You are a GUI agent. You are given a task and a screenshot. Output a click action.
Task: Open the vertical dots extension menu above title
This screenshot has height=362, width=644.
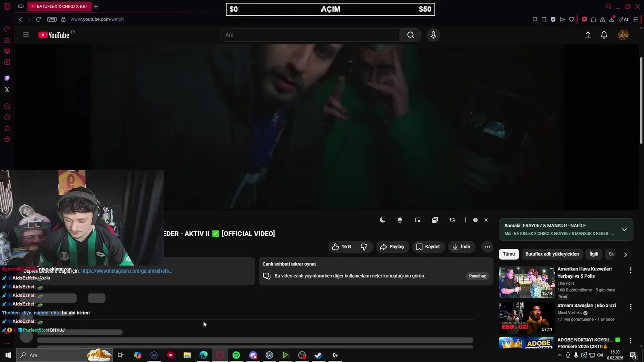click(465, 220)
